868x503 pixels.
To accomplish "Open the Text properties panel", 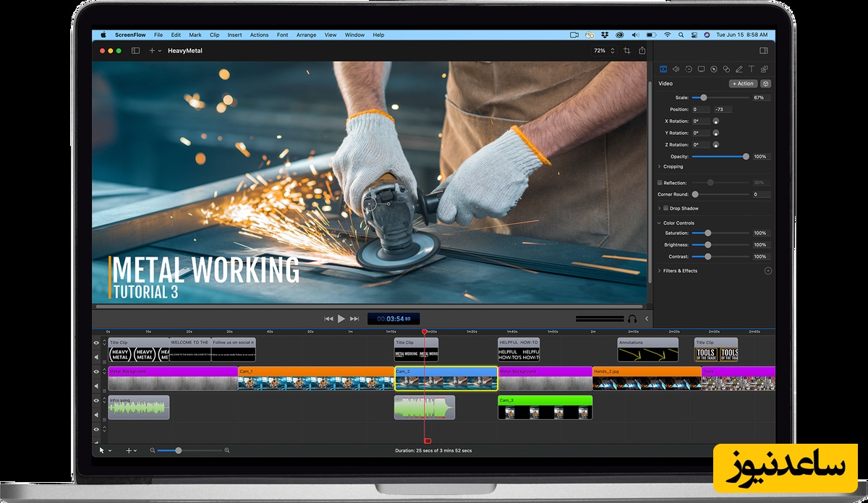I will (x=752, y=69).
